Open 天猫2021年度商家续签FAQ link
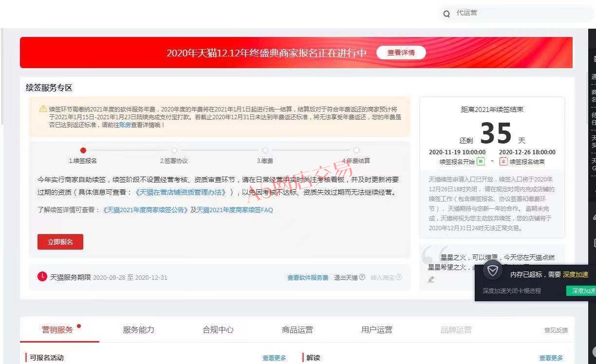596x364 pixels. [x=235, y=210]
